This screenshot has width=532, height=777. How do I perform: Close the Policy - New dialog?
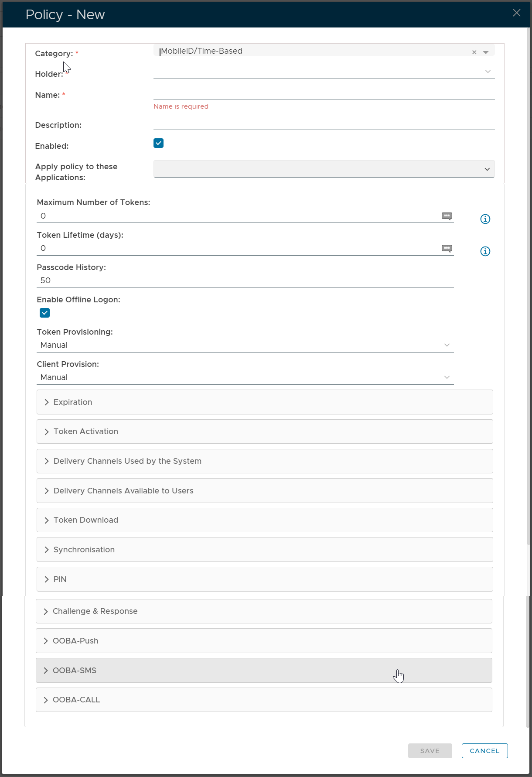(516, 13)
